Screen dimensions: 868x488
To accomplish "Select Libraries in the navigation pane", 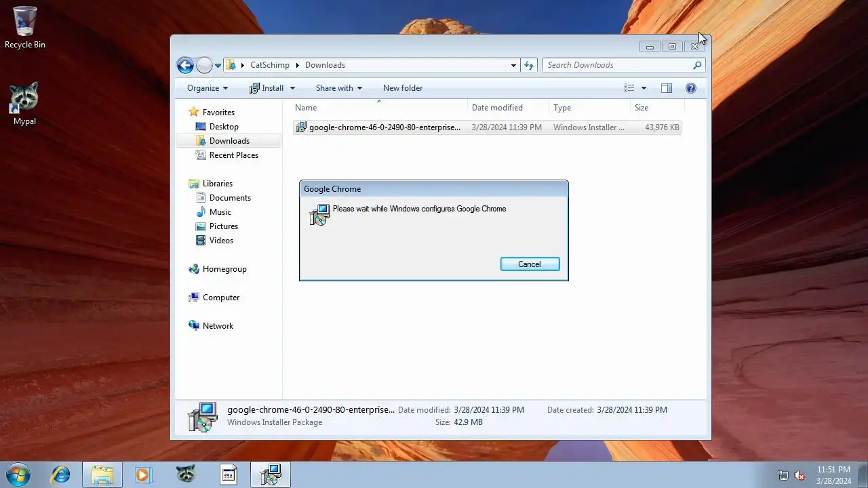I will click(217, 184).
